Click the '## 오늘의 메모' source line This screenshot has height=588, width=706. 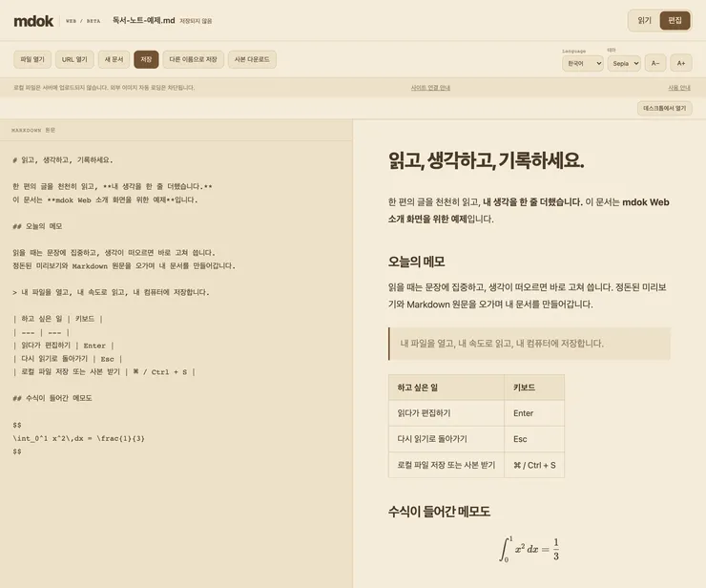click(37, 226)
